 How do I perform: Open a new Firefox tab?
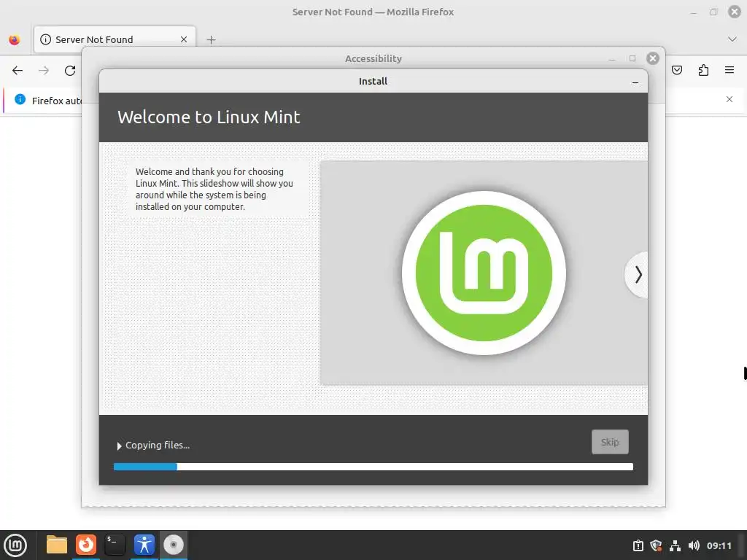click(x=211, y=40)
